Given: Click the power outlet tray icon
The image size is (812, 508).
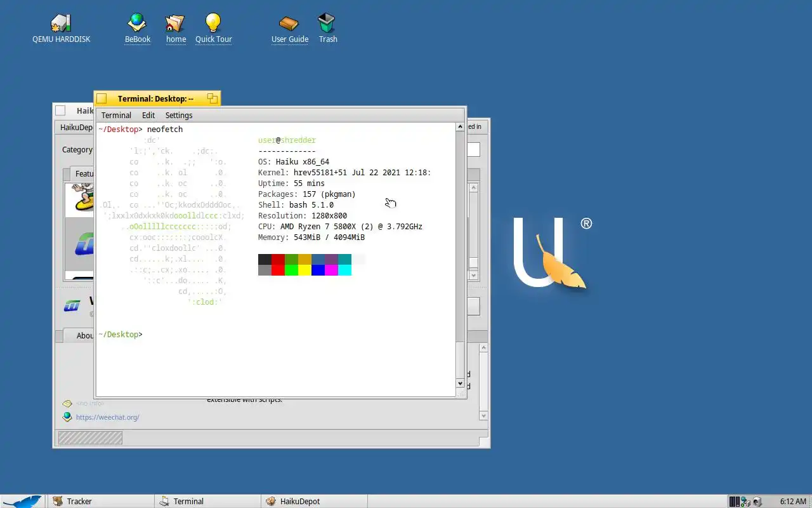Looking at the screenshot, I should pyautogui.click(x=757, y=502).
